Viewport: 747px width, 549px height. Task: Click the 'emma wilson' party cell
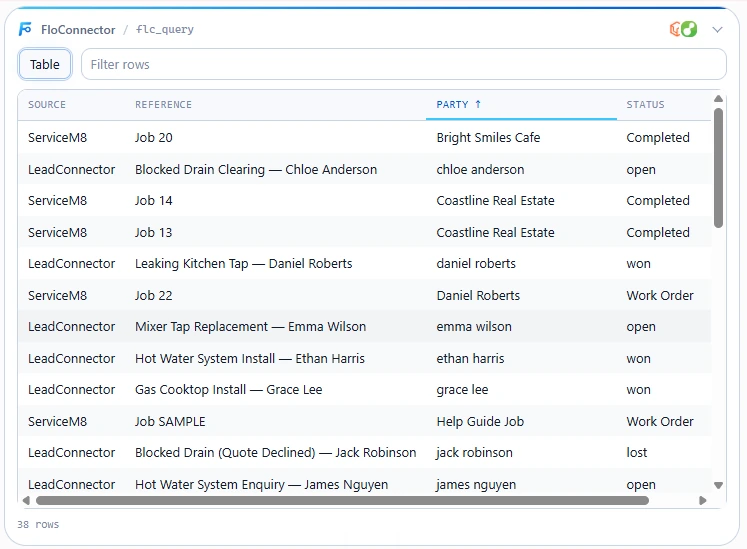coord(474,326)
